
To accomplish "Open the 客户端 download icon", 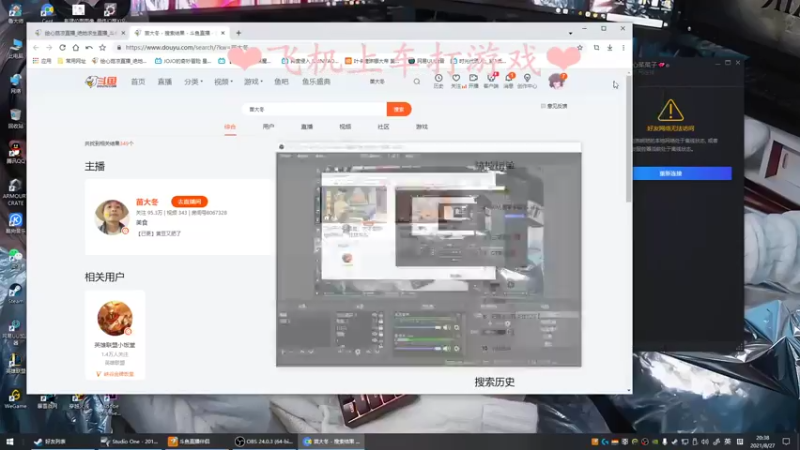I will coord(491,81).
